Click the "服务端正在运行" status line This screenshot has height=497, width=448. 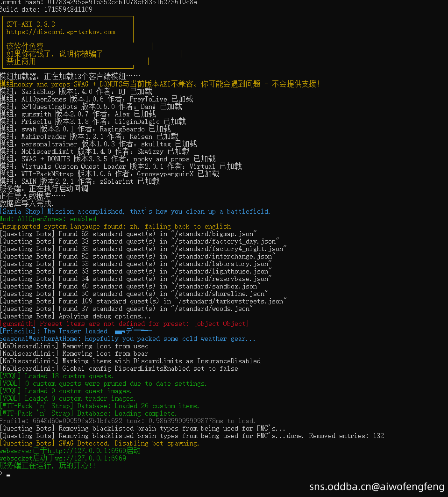point(48,466)
